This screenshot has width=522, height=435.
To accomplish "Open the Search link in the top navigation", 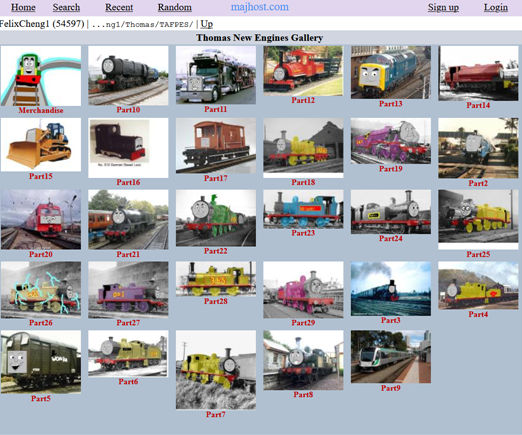I will [x=66, y=7].
